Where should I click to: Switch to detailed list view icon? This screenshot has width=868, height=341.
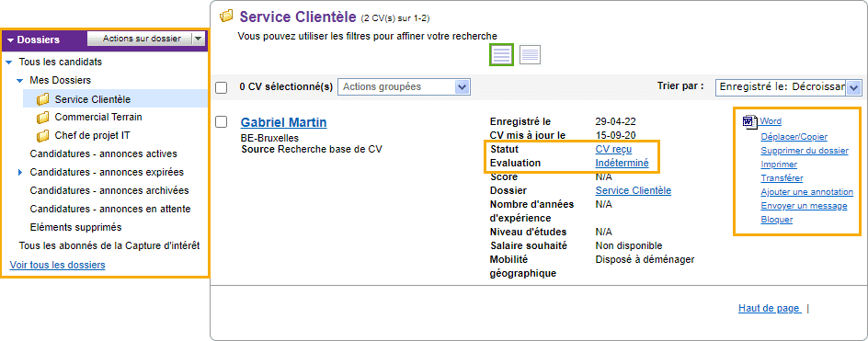pyautogui.click(x=502, y=55)
